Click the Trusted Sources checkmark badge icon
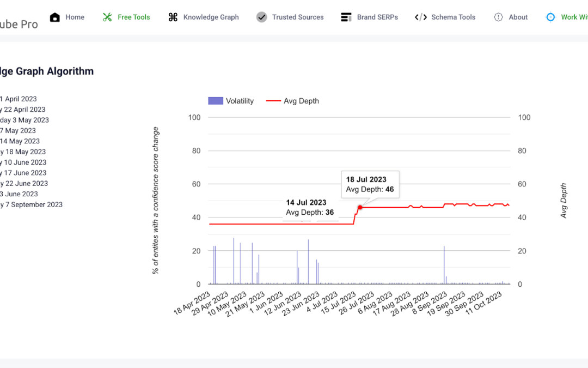 [261, 17]
